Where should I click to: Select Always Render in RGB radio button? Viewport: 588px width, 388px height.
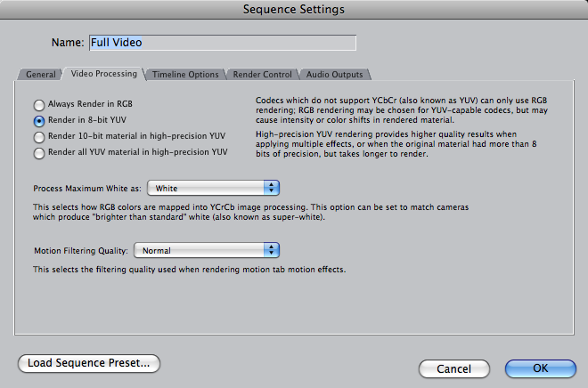[x=39, y=105]
